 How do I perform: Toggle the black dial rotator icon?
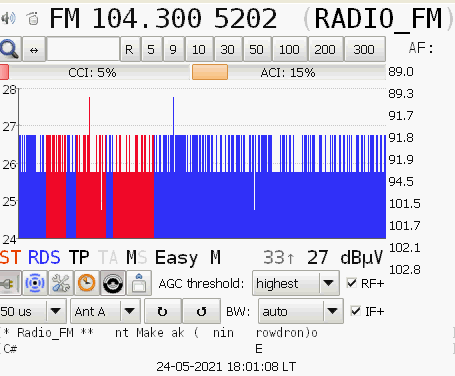tap(113, 283)
